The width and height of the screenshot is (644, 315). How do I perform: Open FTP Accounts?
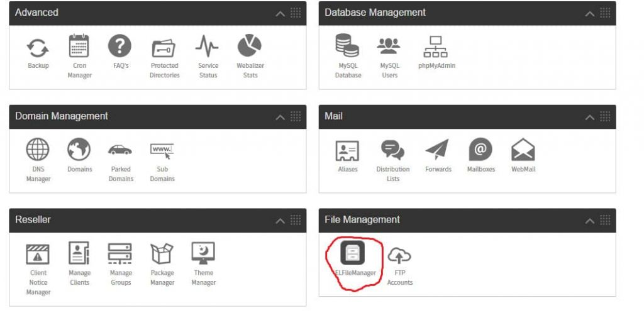click(399, 266)
